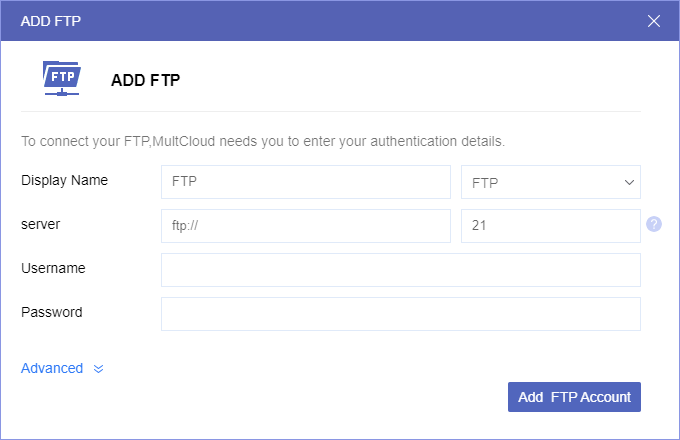Click the Username label text
Viewport: 680px width, 440px height.
[x=53, y=268]
